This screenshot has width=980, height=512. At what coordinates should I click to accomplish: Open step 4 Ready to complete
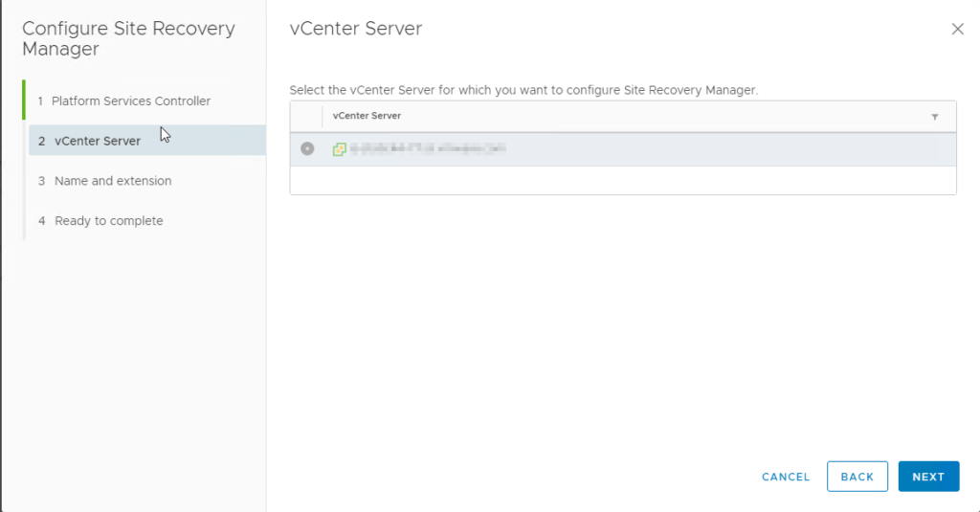108,221
